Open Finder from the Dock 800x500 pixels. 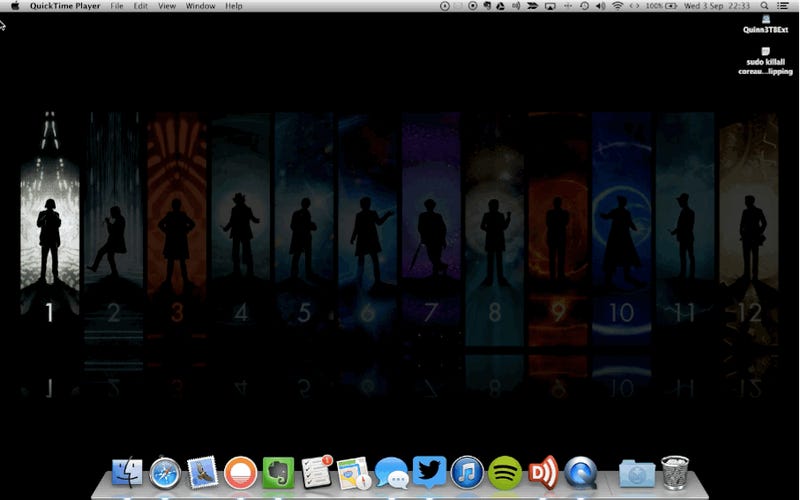pyautogui.click(x=127, y=472)
